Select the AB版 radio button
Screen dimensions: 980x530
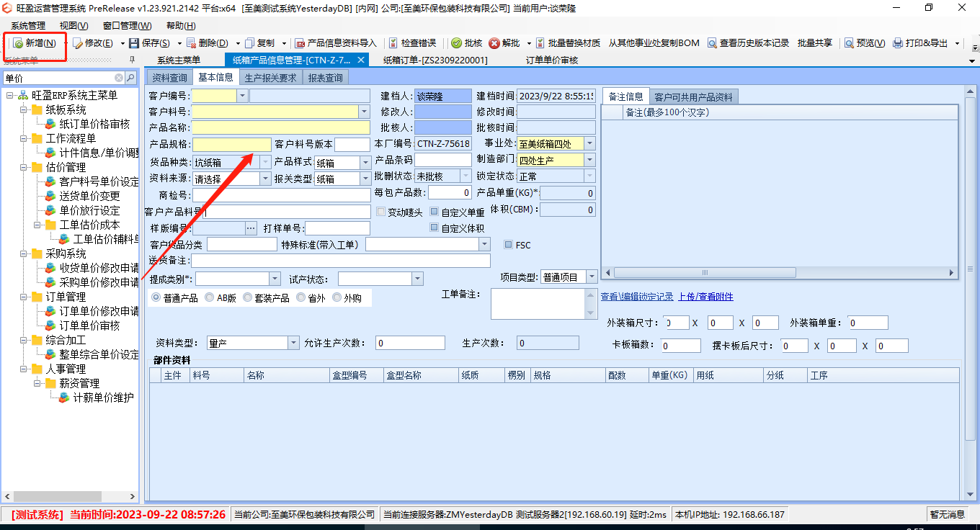pos(210,297)
